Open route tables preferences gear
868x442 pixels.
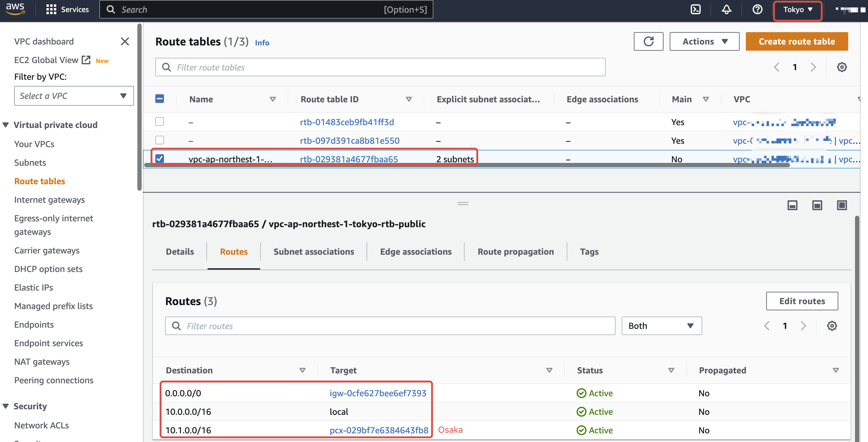[841, 67]
